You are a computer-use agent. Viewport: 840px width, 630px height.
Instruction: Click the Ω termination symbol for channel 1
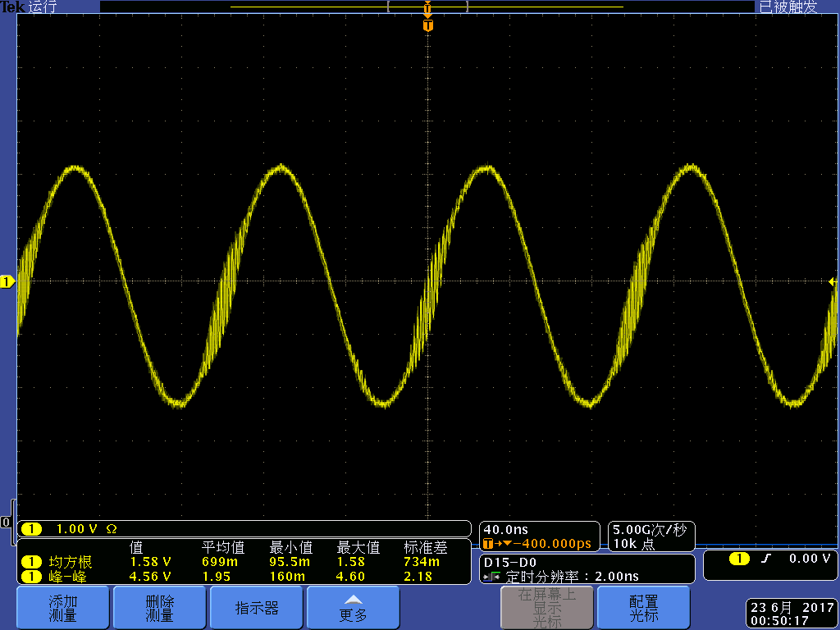coord(112,529)
